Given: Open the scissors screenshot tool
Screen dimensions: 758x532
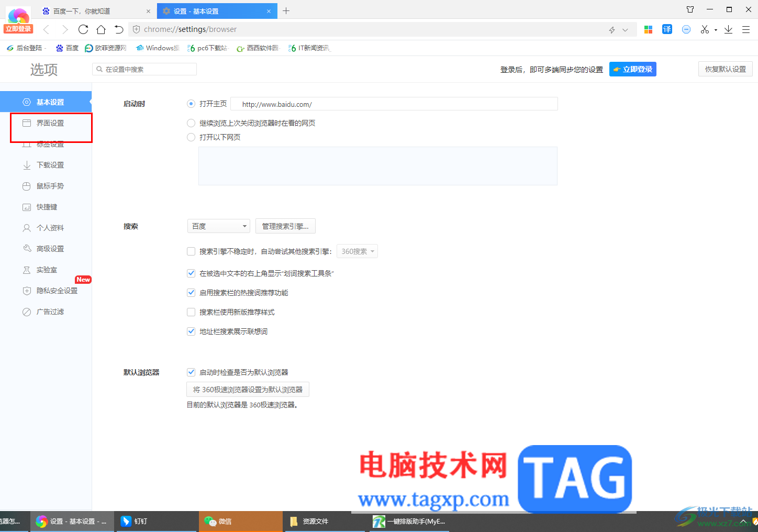Looking at the screenshot, I should click(705, 29).
